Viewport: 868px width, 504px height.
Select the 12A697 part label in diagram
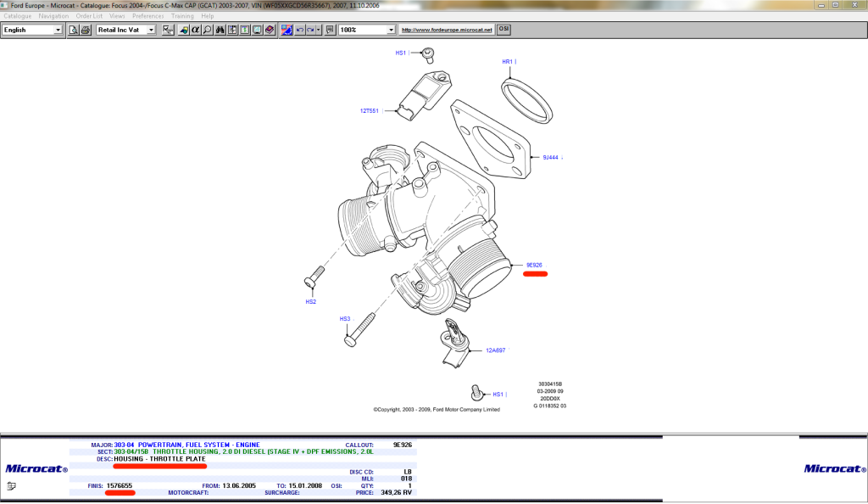pos(495,350)
